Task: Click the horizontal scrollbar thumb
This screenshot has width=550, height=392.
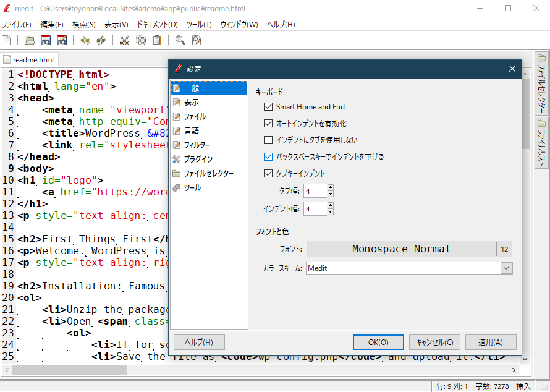Action: click(x=69, y=370)
